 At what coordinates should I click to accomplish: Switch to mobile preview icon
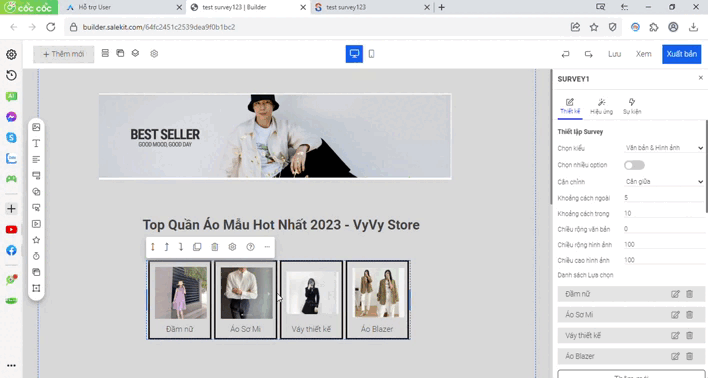[371, 54]
